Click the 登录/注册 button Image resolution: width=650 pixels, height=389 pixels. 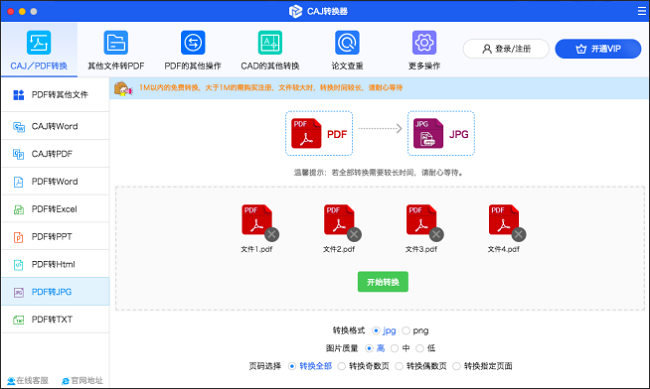[506, 49]
